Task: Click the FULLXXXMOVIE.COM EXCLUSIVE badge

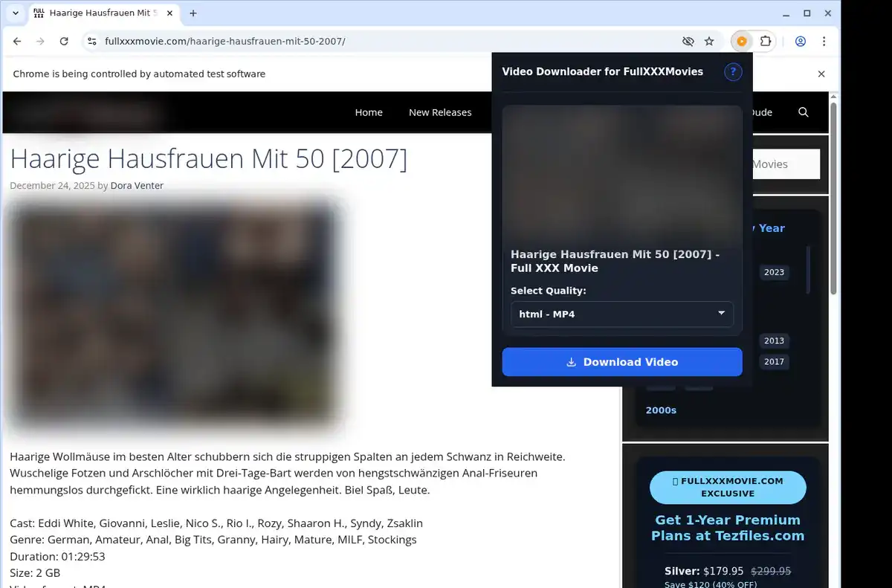Action: [x=727, y=487]
